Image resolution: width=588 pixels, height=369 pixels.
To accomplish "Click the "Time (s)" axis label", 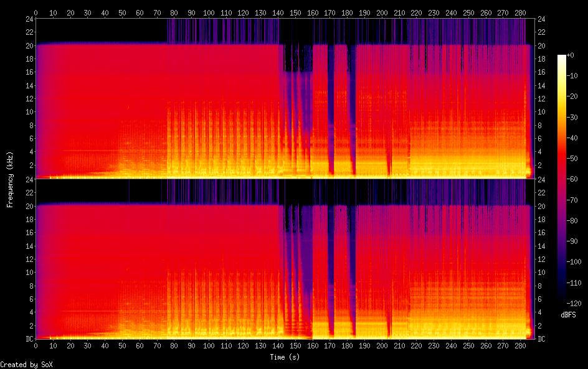I will [285, 357].
